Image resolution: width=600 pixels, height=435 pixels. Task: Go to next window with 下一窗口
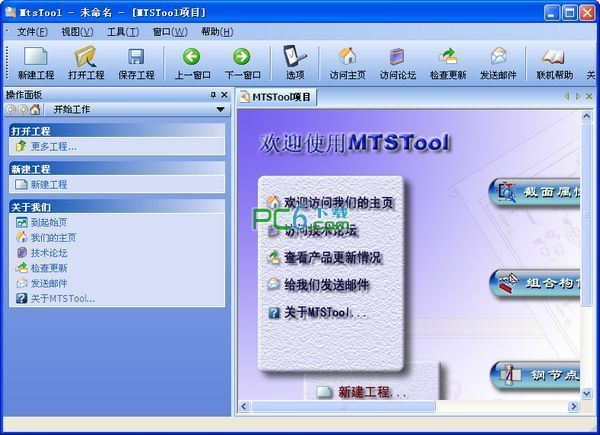coord(242,61)
